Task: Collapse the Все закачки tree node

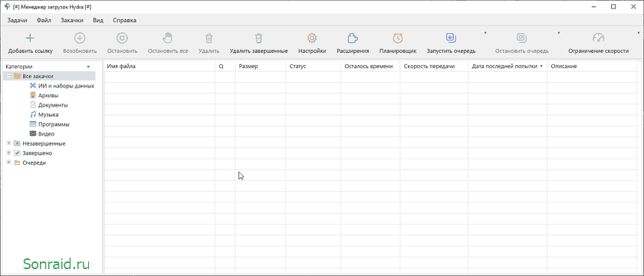Action: coord(8,76)
